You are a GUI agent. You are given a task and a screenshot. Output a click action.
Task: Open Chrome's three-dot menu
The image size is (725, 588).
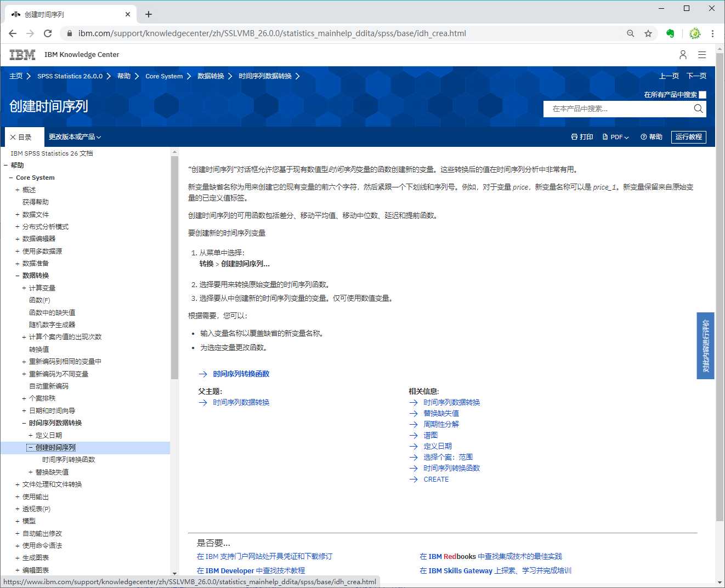point(712,33)
